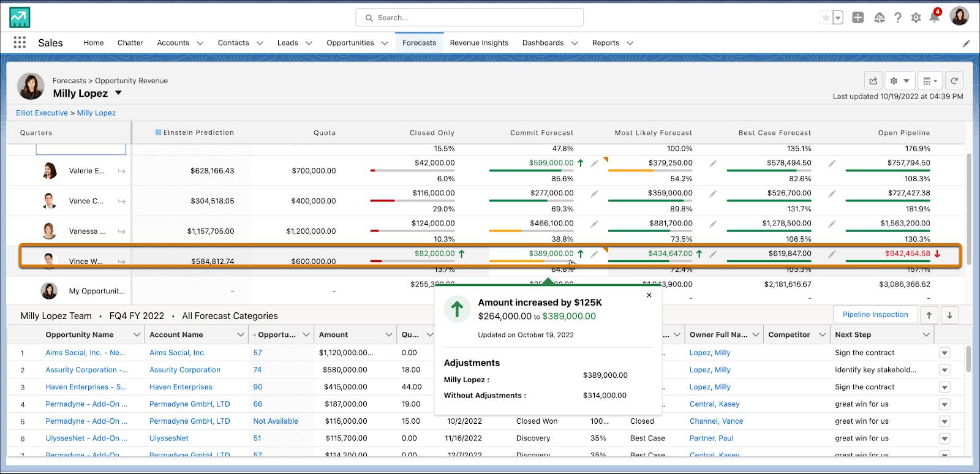The image size is (980, 474).
Task: Open the user profile avatar
Action: point(959,17)
